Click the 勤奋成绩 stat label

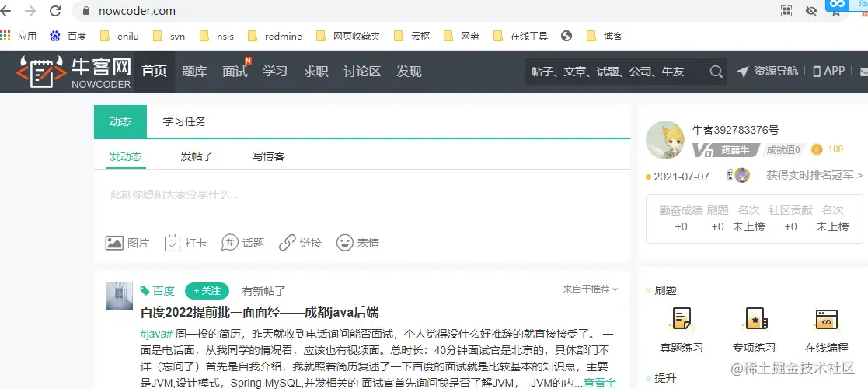681,210
